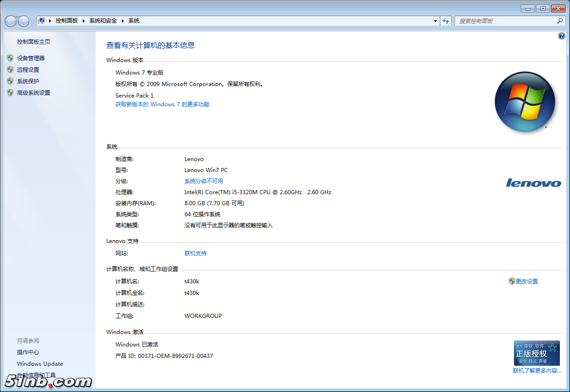
Task: Open 控制面板主页 in the left sidebar
Action: pos(34,42)
